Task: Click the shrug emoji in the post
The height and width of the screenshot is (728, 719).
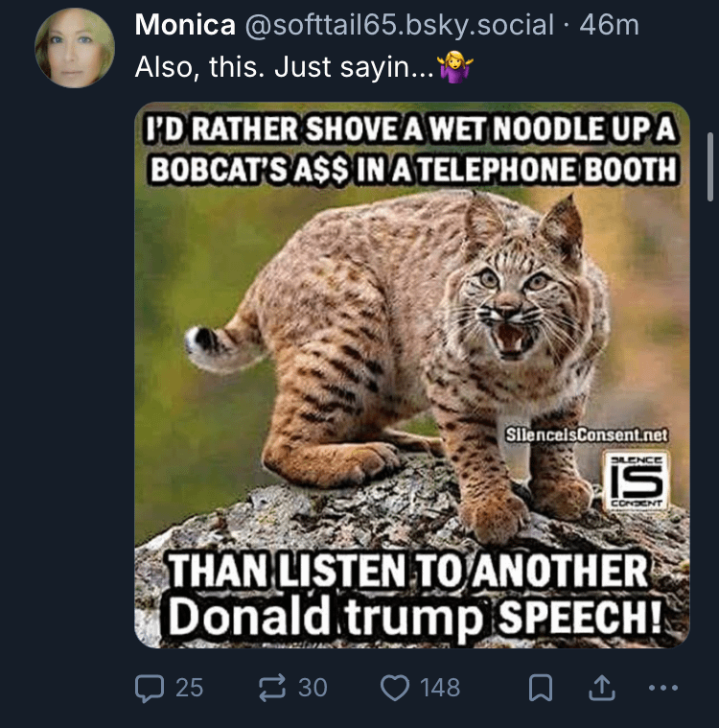Action: point(454,67)
